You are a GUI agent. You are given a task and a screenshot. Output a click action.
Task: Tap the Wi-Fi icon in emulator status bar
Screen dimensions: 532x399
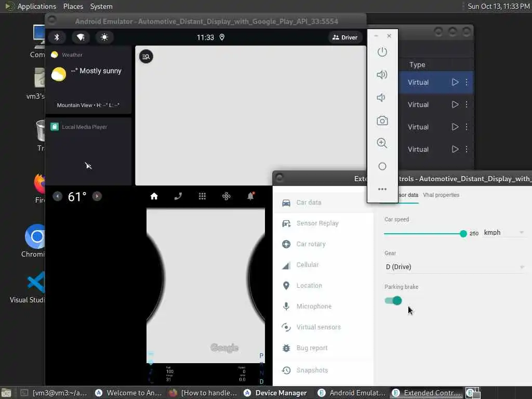pyautogui.click(x=81, y=37)
